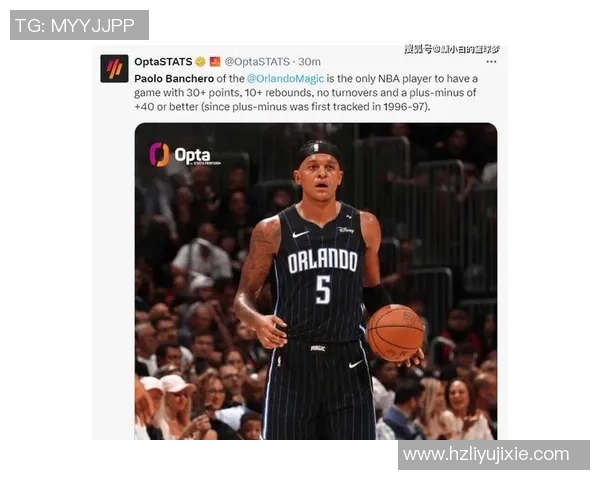This screenshot has width=600, height=480.
Task: Click the Nike swoosh on the jersey chest
Action: (300, 234)
